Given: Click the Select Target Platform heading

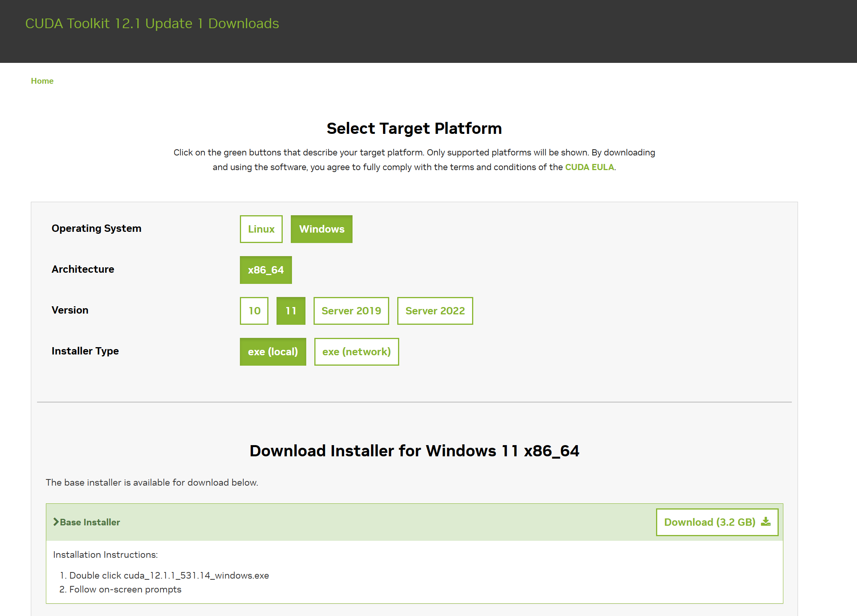Looking at the screenshot, I should coord(414,128).
